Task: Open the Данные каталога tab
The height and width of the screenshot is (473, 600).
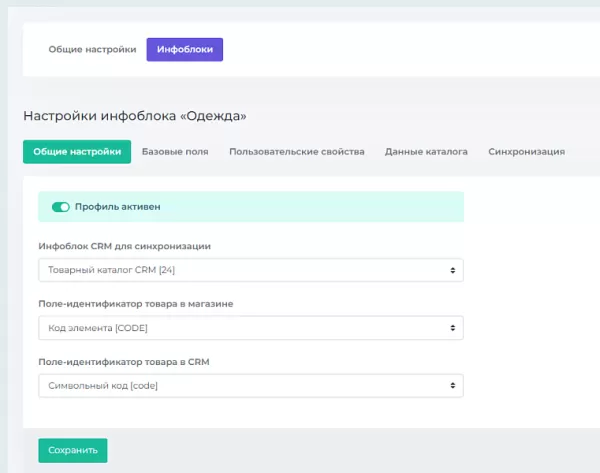Action: [x=426, y=152]
